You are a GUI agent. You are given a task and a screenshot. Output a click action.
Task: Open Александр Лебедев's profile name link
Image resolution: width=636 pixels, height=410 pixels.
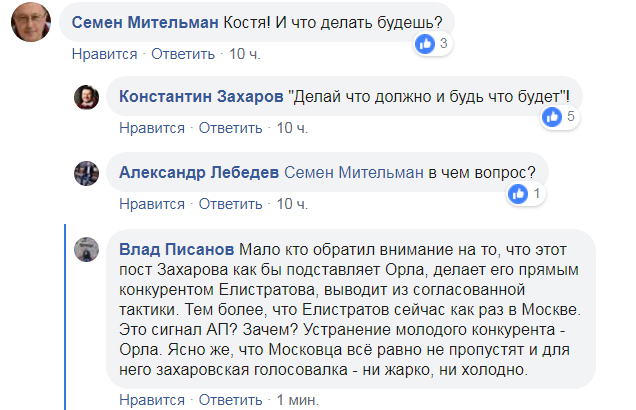click(x=200, y=172)
